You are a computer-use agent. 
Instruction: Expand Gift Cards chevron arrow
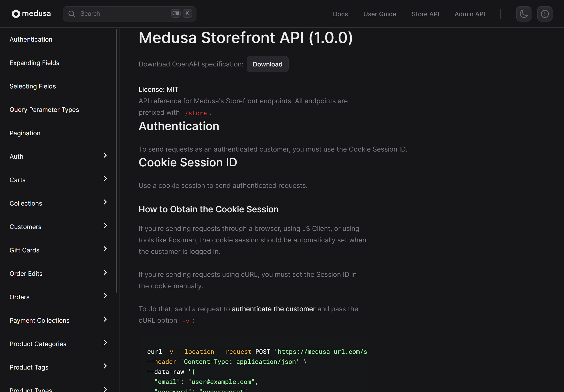(x=105, y=249)
